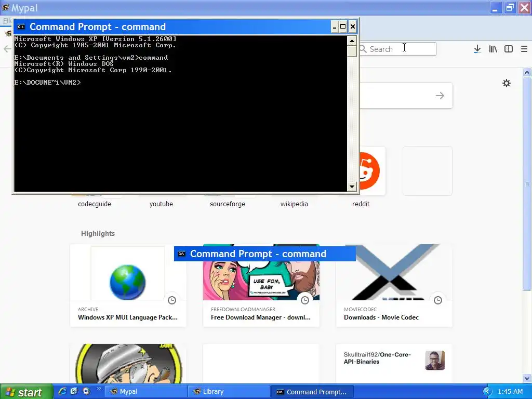The image size is (532, 399).
Task: Open new tab settings gear icon
Action: pyautogui.click(x=506, y=83)
